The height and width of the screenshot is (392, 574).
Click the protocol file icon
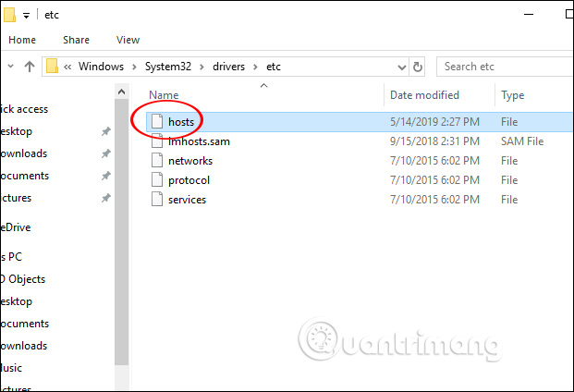[x=156, y=180]
